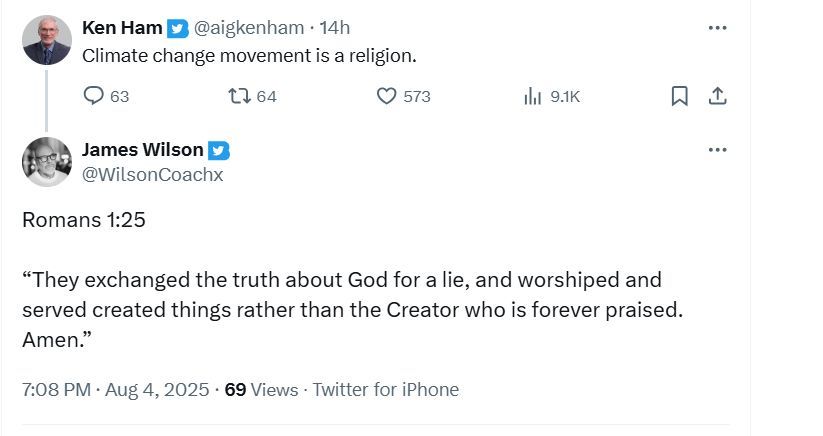Like the tweet with the heart icon

387,96
